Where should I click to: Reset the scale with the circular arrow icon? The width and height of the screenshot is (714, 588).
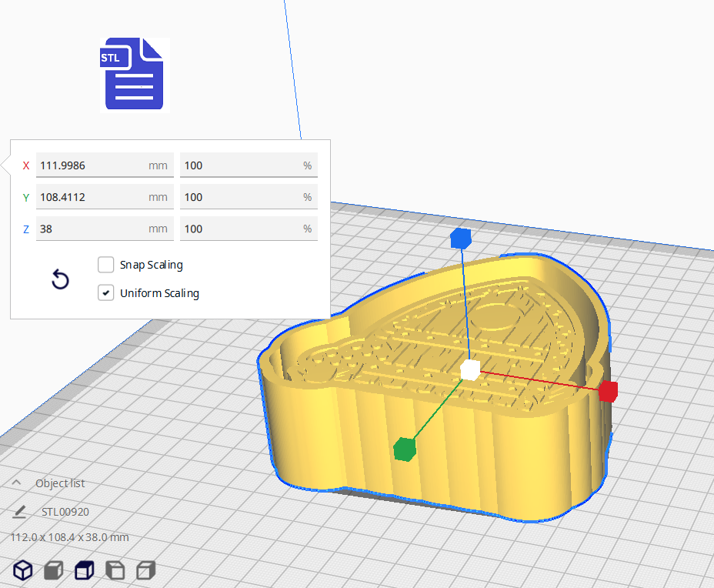point(60,279)
